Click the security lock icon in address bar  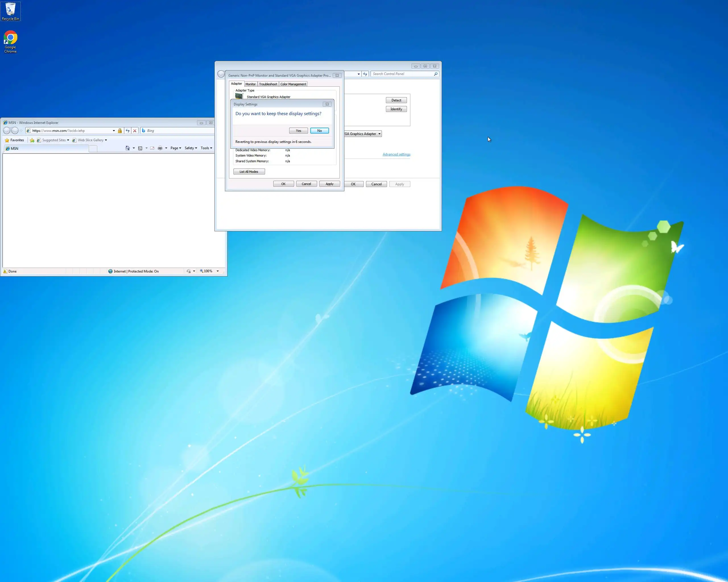click(x=119, y=130)
